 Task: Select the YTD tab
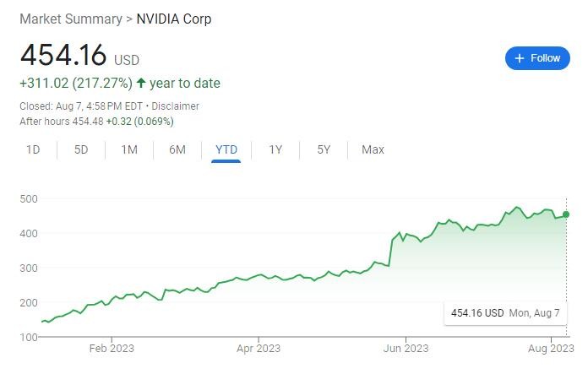[226, 149]
